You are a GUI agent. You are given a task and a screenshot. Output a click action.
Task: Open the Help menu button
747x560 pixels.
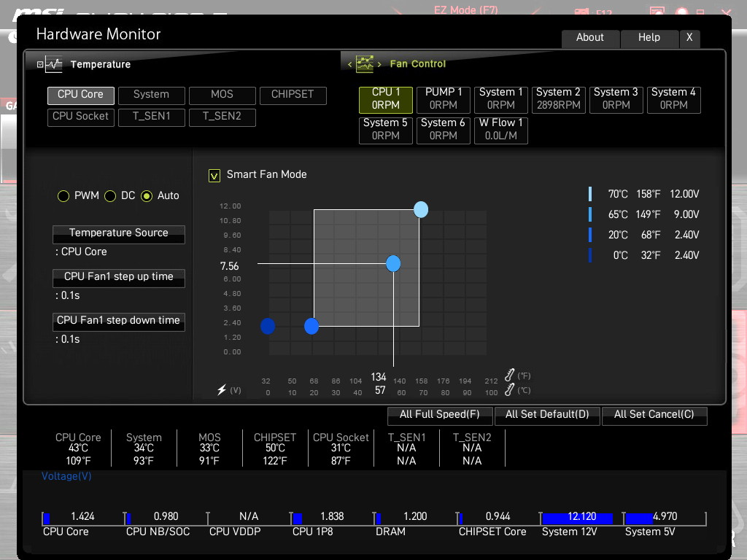pyautogui.click(x=649, y=38)
